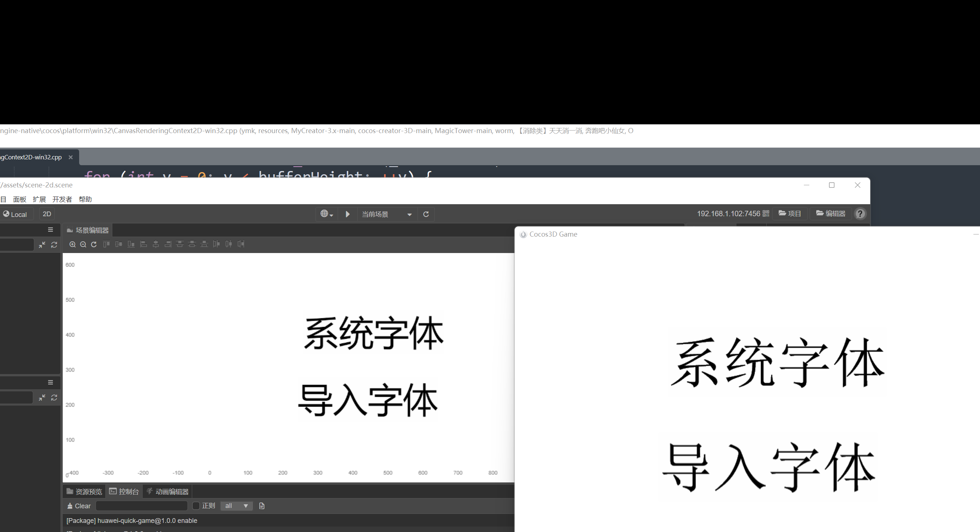Click the align left edges icon
Image resolution: width=980 pixels, height=532 pixels.
pyautogui.click(x=143, y=245)
